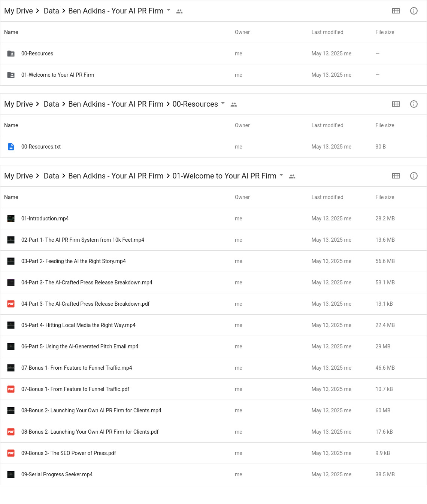Open info details for 01-Welcome panel

[414, 176]
